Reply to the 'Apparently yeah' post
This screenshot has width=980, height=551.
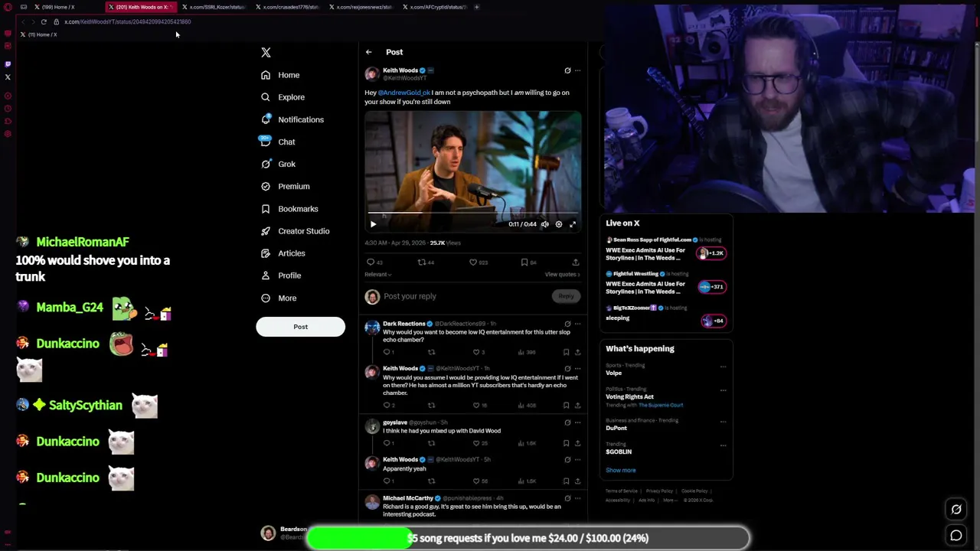[388, 481]
